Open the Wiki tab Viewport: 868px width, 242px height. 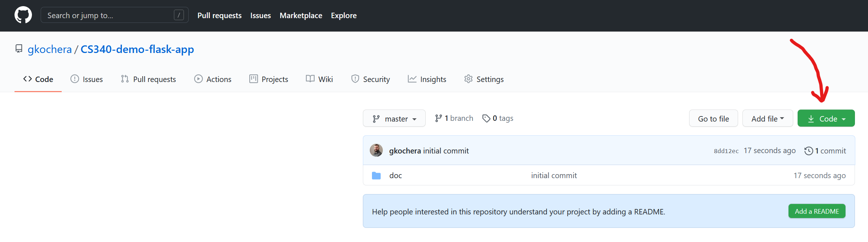pos(319,79)
